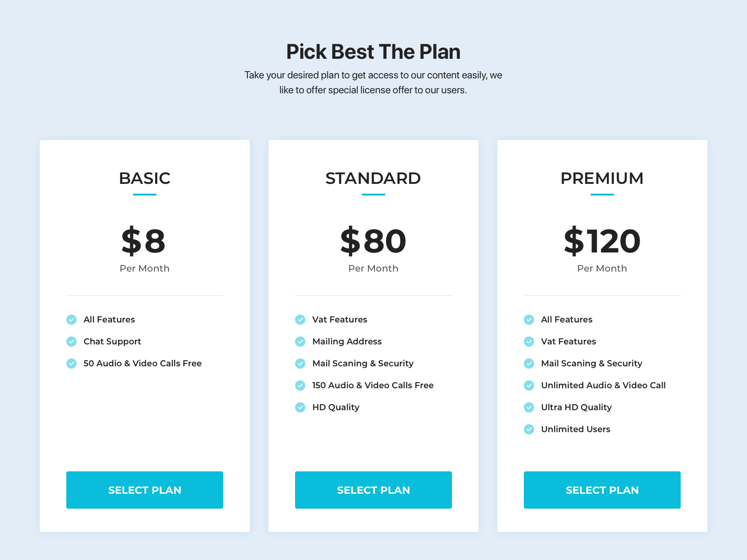Select the PREMIUM plan heading
The height and width of the screenshot is (560, 747).
click(602, 178)
